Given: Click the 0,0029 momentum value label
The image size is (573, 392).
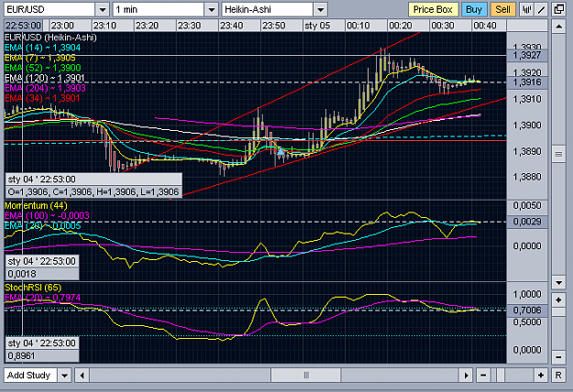Looking at the screenshot, I should pos(527,222).
